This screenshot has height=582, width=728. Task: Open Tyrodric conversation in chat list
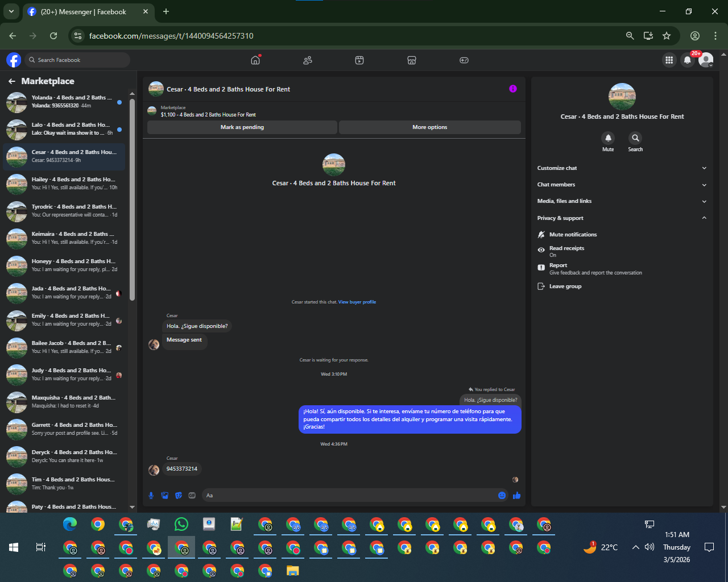(x=64, y=211)
